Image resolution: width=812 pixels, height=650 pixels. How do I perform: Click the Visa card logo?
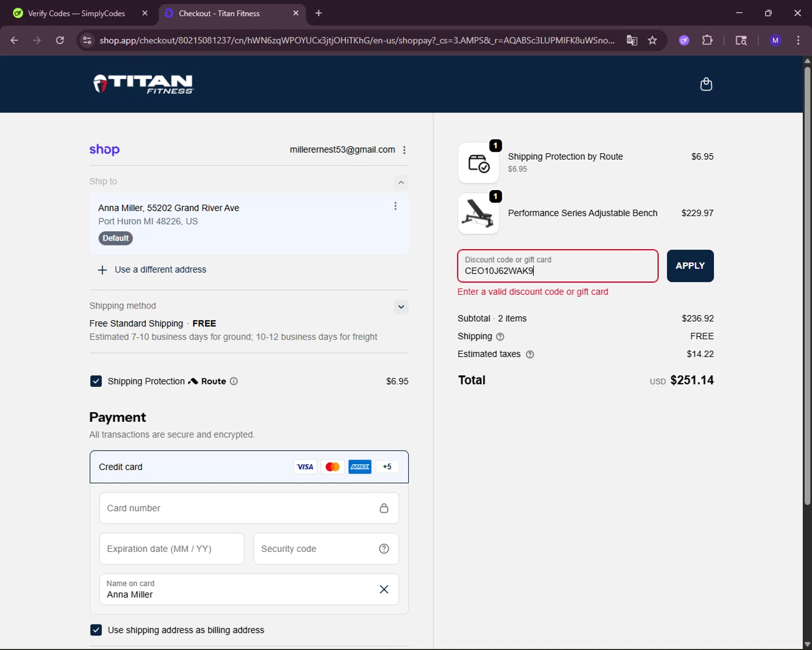coord(305,467)
